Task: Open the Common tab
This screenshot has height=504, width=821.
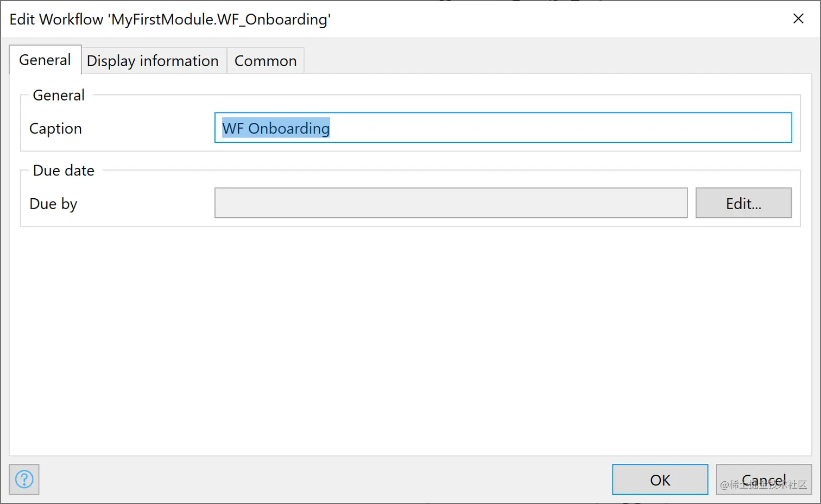Action: coord(266,61)
